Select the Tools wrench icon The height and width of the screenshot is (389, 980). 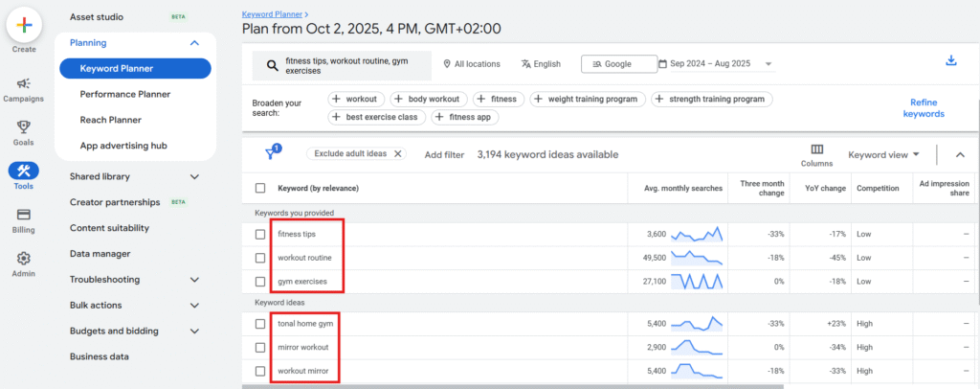coord(24,171)
